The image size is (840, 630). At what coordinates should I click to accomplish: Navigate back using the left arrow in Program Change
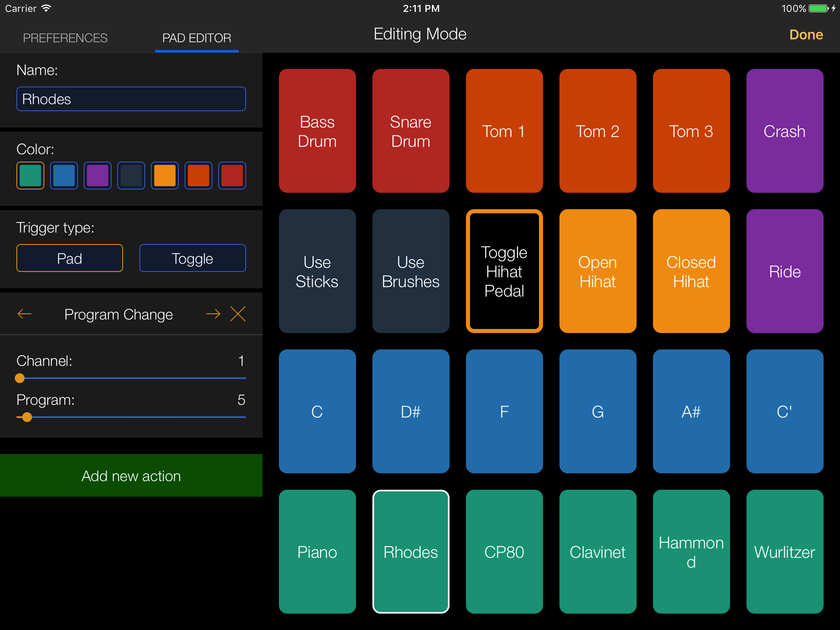coord(25,314)
